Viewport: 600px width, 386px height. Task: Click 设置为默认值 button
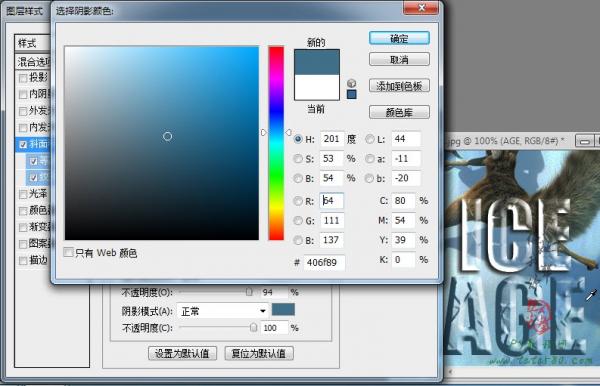[x=182, y=353]
